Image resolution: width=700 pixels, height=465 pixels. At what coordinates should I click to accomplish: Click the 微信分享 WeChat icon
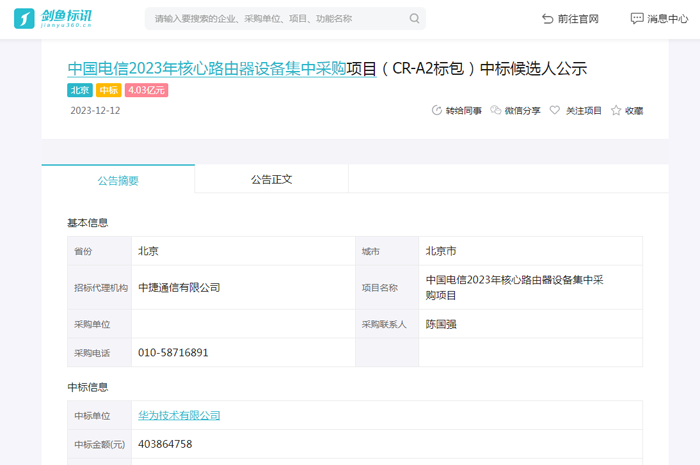[x=496, y=111]
